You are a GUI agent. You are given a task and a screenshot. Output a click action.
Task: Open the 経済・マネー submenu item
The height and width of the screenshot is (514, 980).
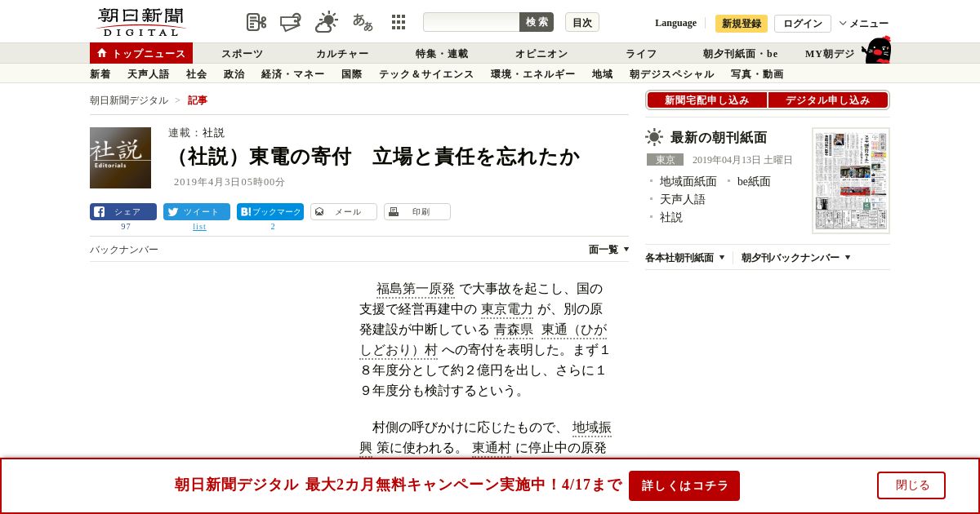tap(293, 73)
